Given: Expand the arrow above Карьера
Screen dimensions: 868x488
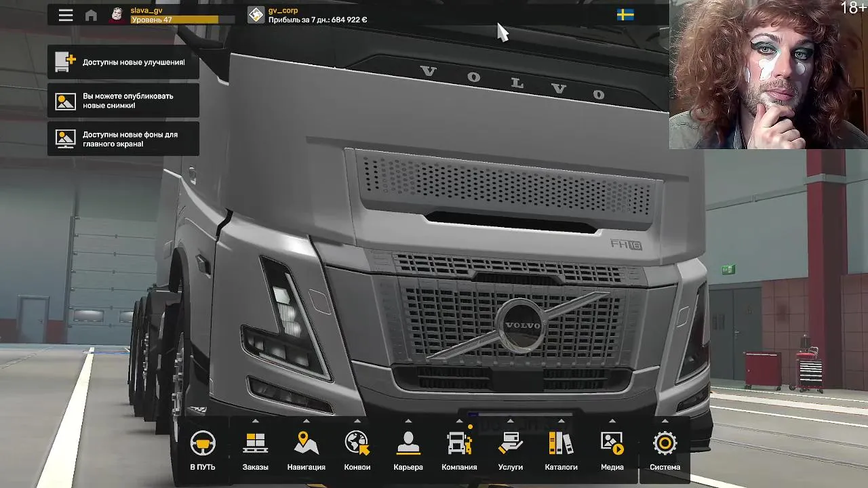Looking at the screenshot, I should pyautogui.click(x=408, y=421).
